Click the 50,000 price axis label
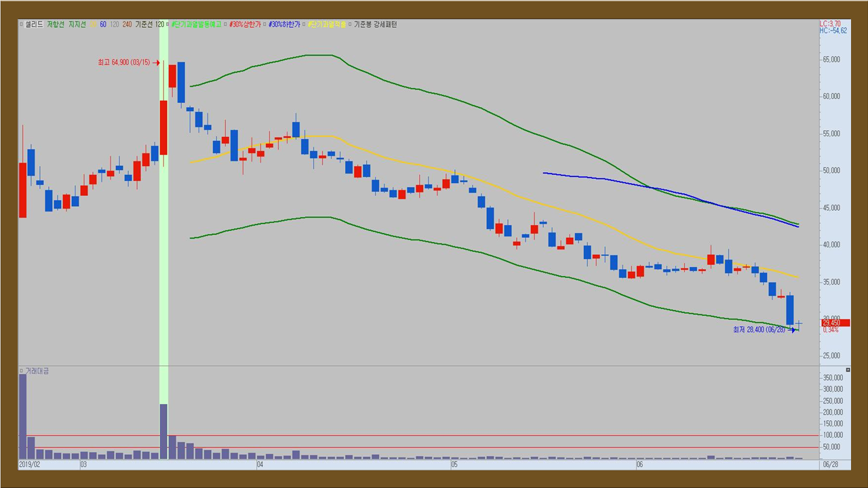Viewport: 868px width, 488px height. click(831, 171)
